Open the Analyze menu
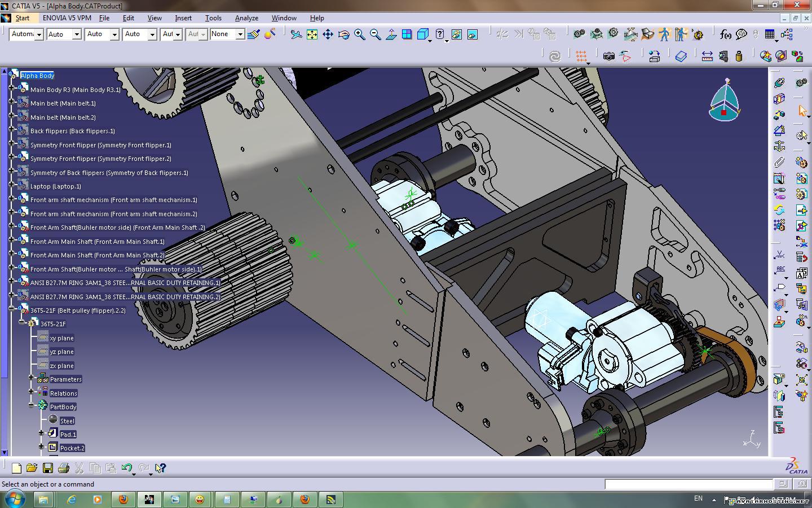This screenshot has width=812, height=508. click(246, 18)
